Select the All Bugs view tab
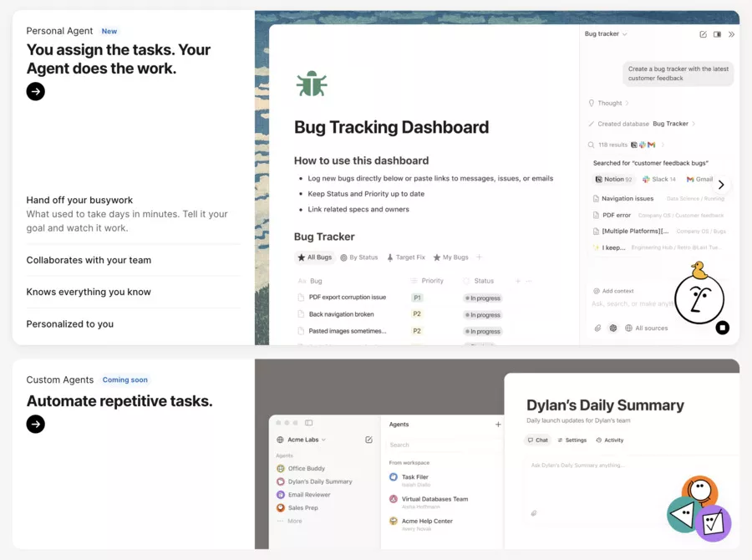 click(315, 257)
